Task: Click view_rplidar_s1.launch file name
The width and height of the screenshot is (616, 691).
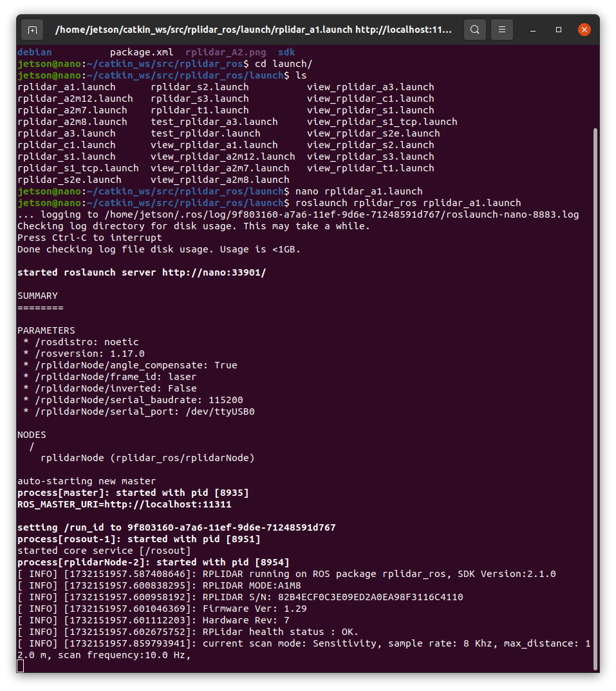Action: (x=371, y=110)
